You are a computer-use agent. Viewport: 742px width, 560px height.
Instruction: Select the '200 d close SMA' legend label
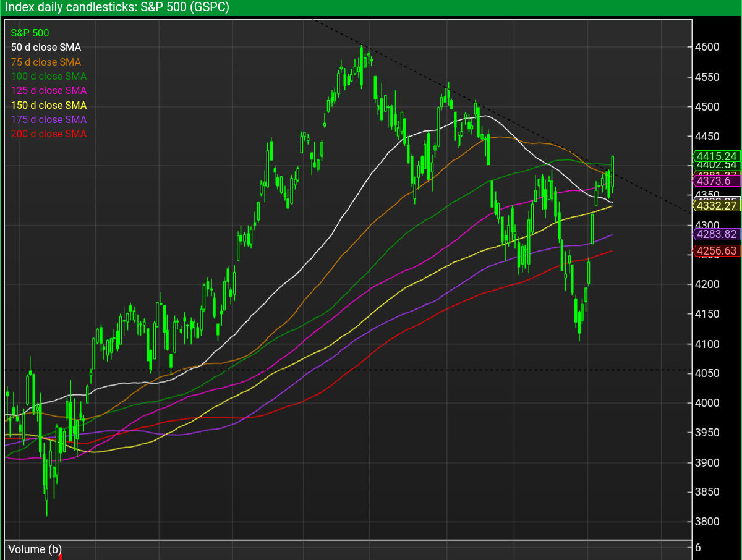pos(49,134)
